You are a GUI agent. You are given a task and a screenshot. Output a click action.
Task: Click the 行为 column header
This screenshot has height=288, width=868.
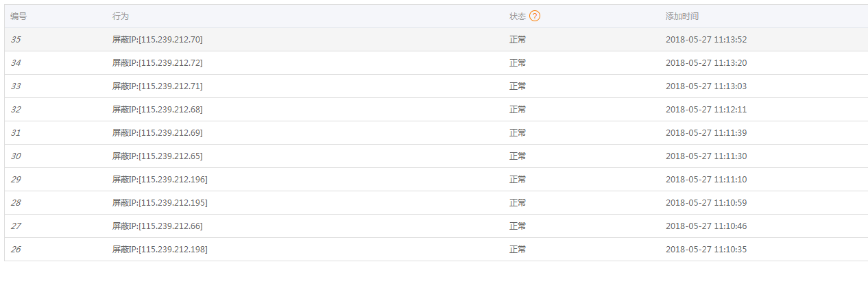coord(121,16)
